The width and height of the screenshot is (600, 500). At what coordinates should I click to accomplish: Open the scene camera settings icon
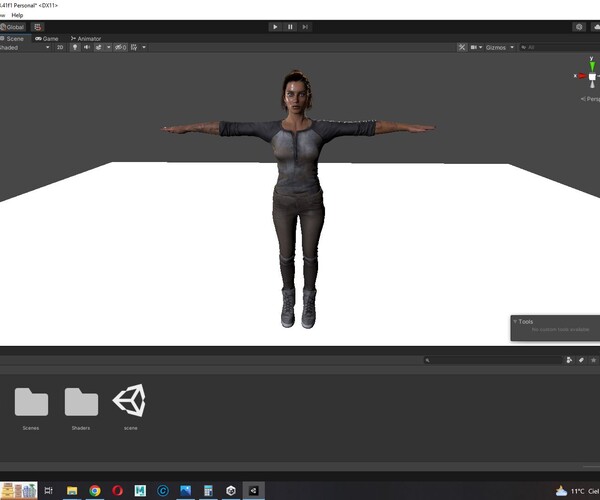tap(474, 47)
